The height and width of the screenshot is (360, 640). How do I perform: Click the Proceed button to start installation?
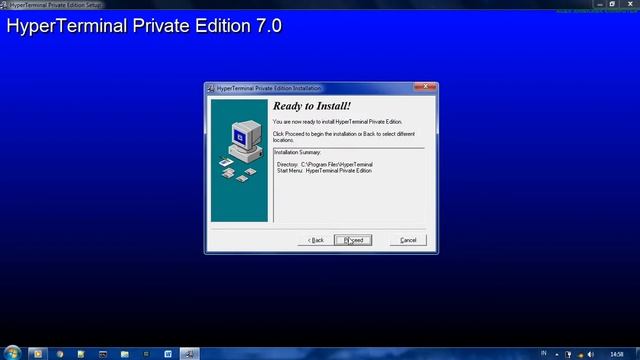pos(353,240)
